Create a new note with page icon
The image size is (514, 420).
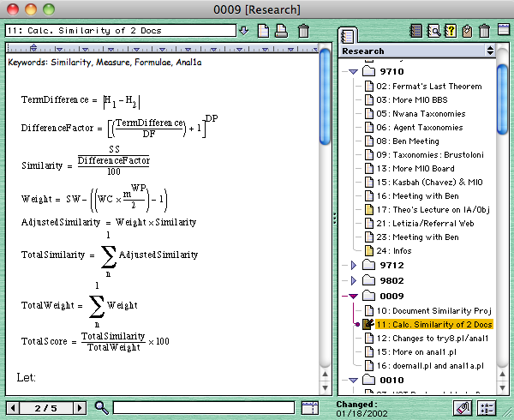264,31
